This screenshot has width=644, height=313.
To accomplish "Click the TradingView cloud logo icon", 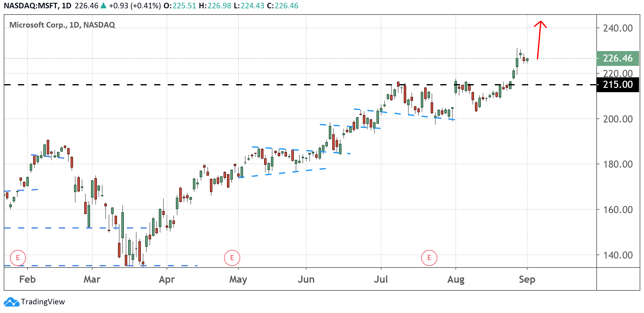I will [11, 302].
